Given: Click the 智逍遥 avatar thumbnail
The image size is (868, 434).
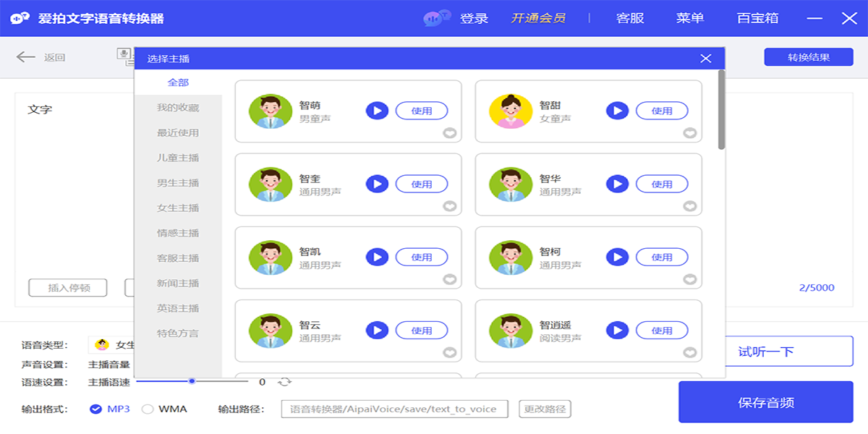Looking at the screenshot, I should tap(511, 331).
